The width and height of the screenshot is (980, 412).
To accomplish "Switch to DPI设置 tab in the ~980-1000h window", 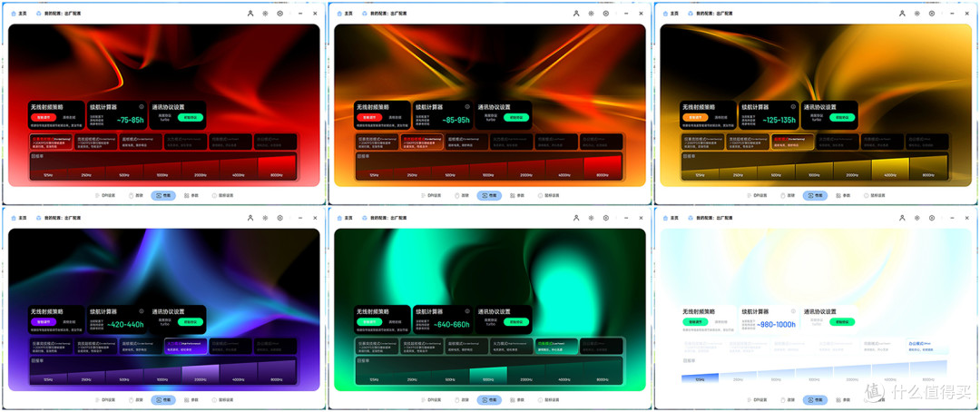I will [757, 399].
